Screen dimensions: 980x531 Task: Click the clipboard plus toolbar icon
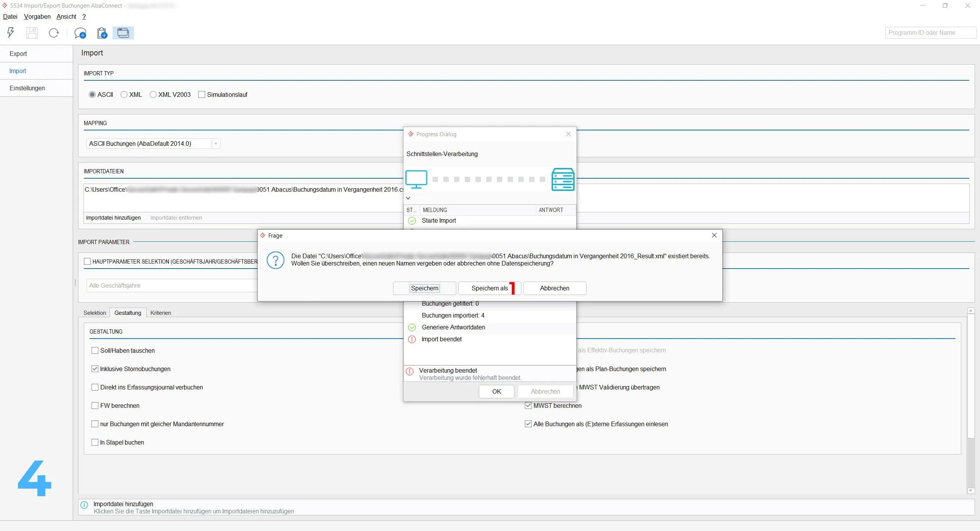[x=102, y=33]
